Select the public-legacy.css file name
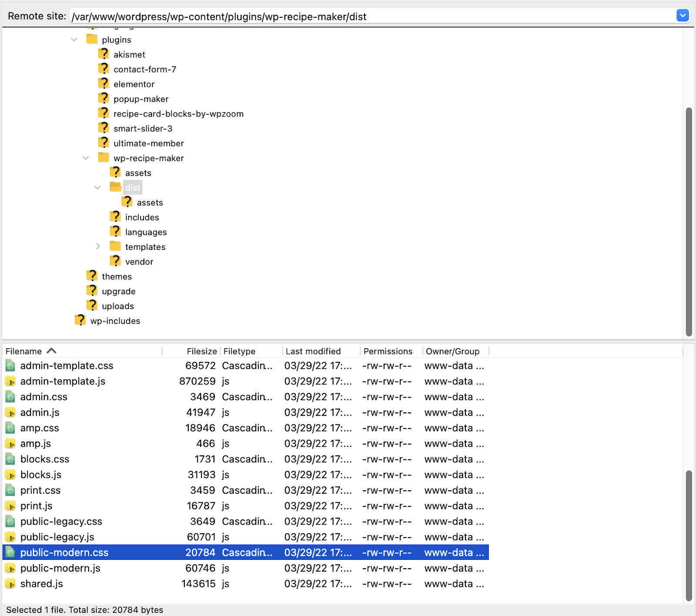The height and width of the screenshot is (616, 696). coord(61,522)
